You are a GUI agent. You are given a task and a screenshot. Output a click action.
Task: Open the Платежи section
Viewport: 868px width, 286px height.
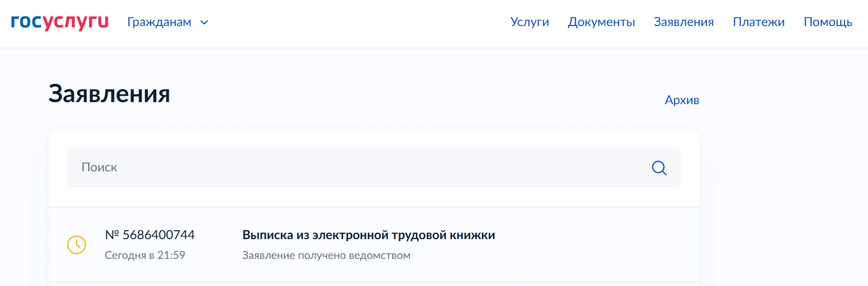click(x=759, y=22)
